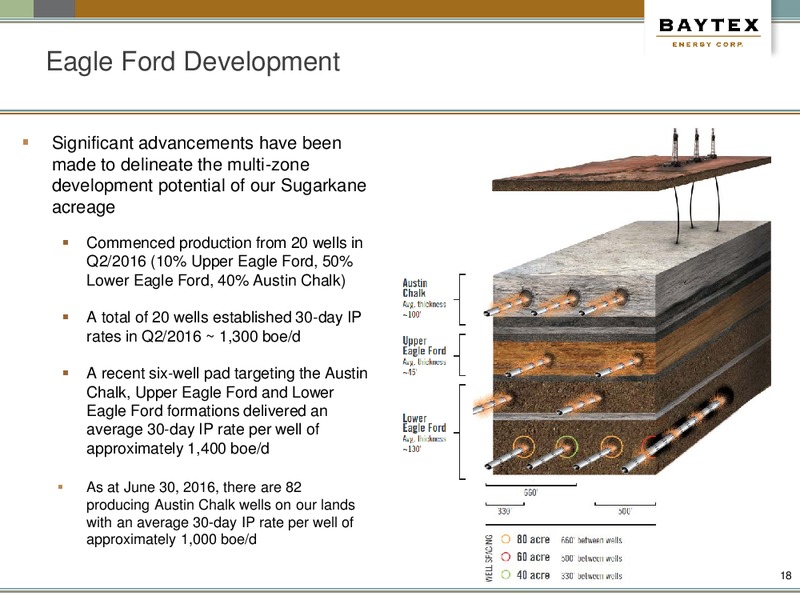Image resolution: width=800 pixels, height=600 pixels.
Task: Click the '~100'' average thickness value
Action: tap(412, 315)
